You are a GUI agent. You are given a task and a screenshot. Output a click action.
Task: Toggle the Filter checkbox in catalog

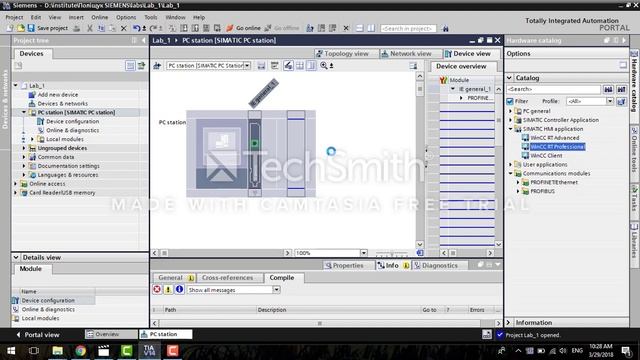point(510,101)
